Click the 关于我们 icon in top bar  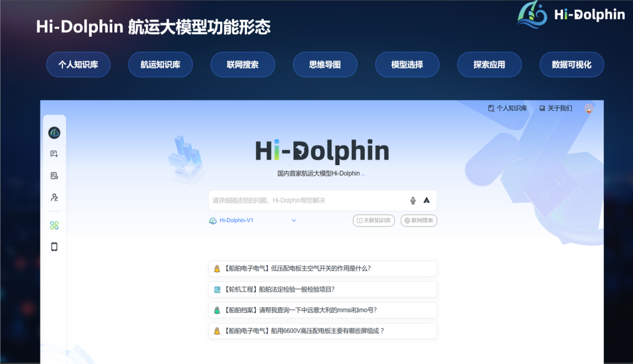[x=542, y=108]
